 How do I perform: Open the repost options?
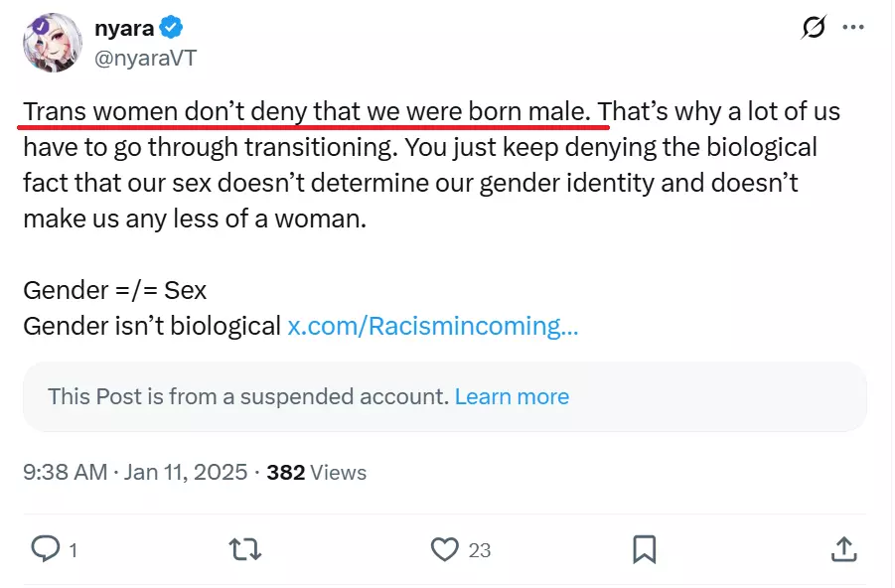(243, 548)
